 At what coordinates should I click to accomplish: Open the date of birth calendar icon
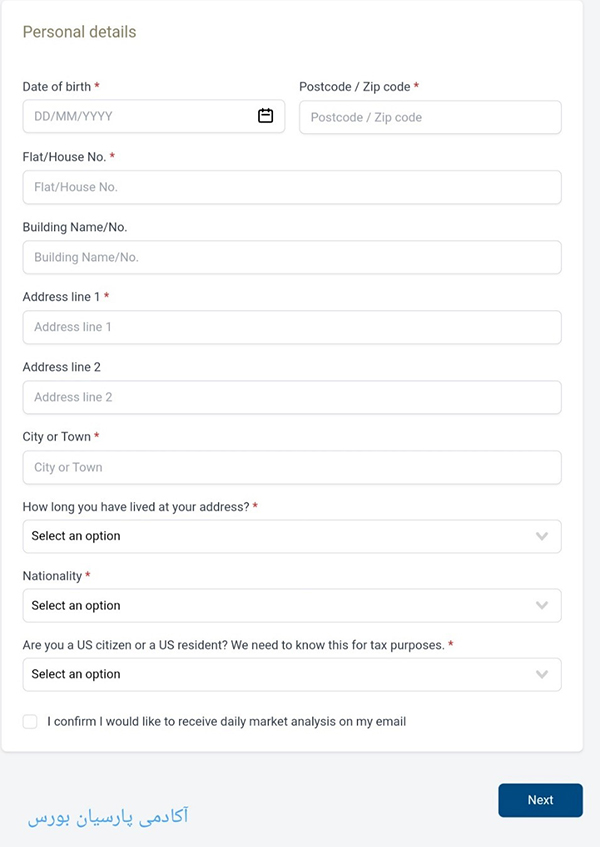(266, 116)
